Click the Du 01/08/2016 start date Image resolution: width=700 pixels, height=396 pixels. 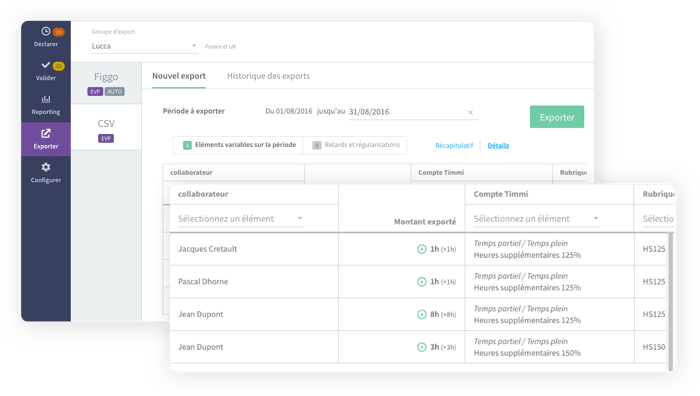pyautogui.click(x=288, y=111)
